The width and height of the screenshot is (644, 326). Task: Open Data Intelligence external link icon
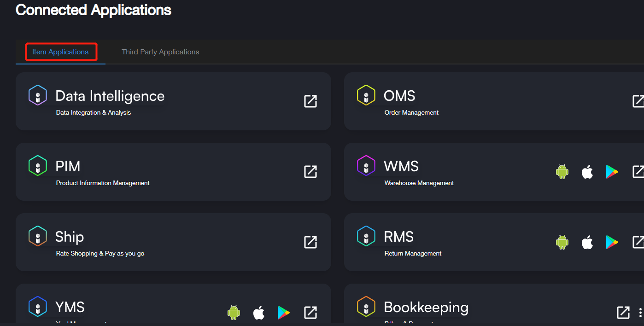point(310,101)
